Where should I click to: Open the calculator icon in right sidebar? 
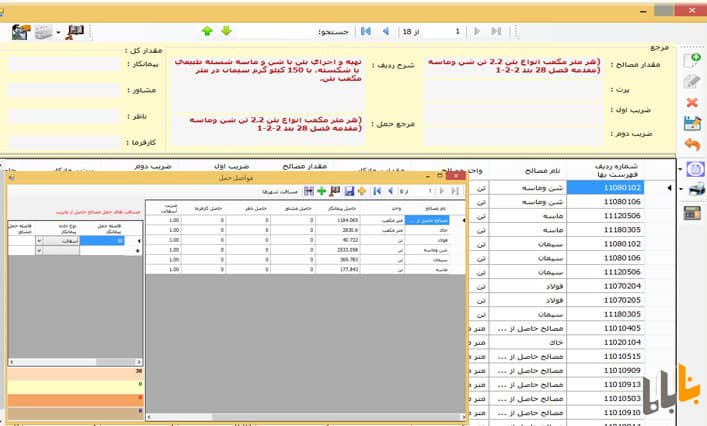(x=692, y=213)
